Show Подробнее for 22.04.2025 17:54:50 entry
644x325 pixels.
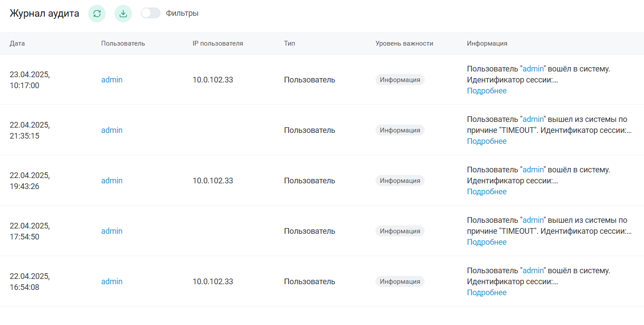[x=487, y=242]
